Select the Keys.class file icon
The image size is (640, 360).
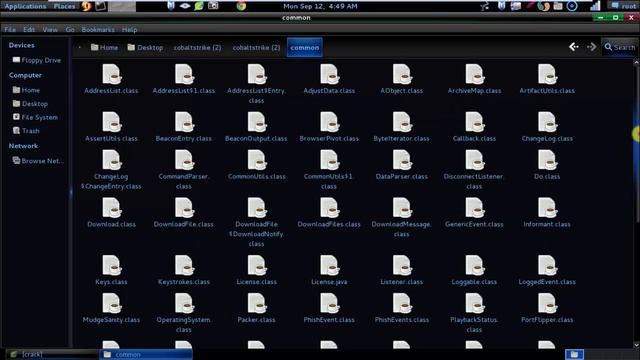pyautogui.click(x=111, y=265)
